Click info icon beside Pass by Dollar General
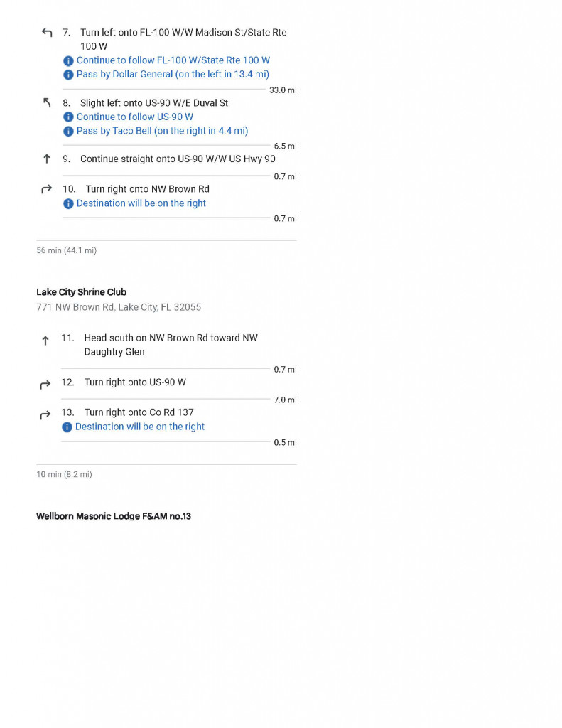Screen dimensions: 562x728 [68, 75]
